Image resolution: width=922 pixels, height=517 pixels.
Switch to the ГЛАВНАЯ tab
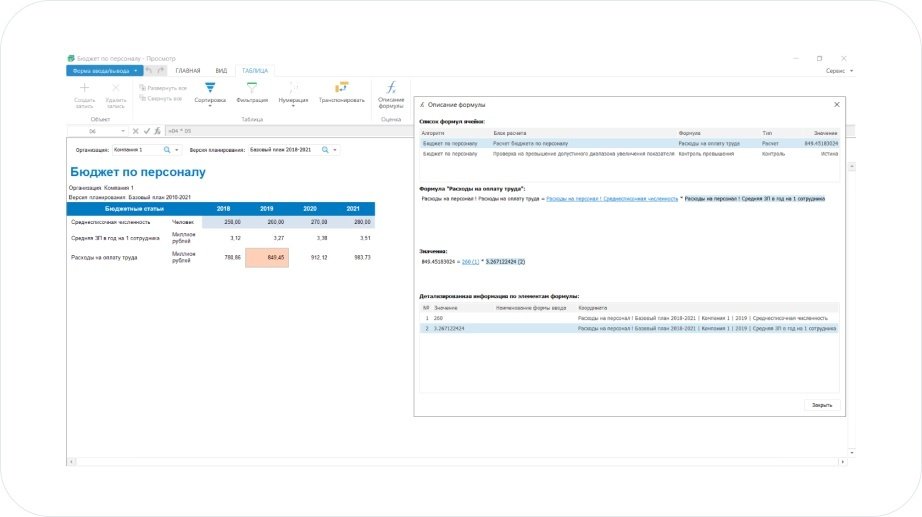click(x=188, y=71)
